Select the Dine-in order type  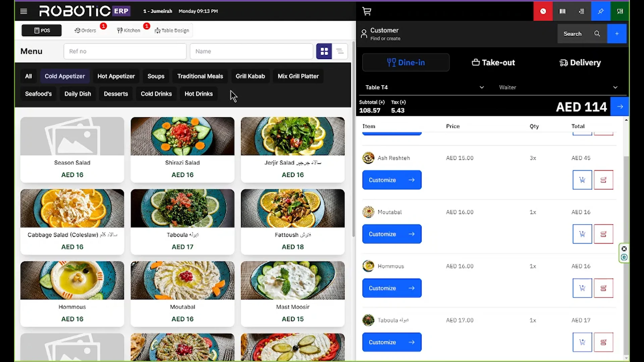pos(406,62)
